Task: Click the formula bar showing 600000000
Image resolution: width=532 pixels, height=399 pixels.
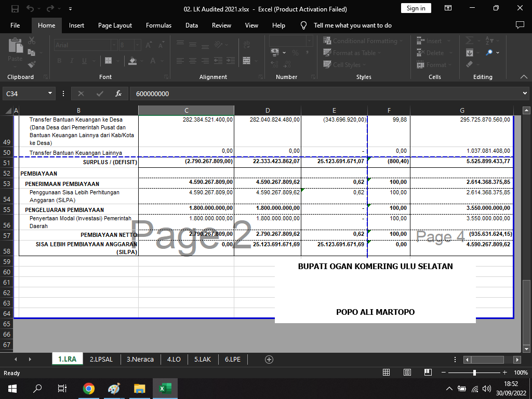Action: (x=322, y=94)
